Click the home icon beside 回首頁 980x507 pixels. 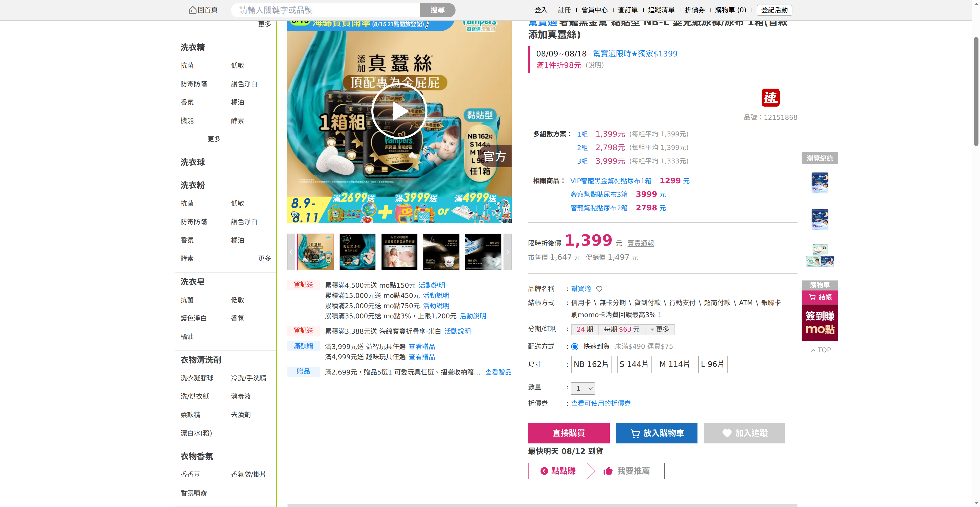(x=192, y=10)
